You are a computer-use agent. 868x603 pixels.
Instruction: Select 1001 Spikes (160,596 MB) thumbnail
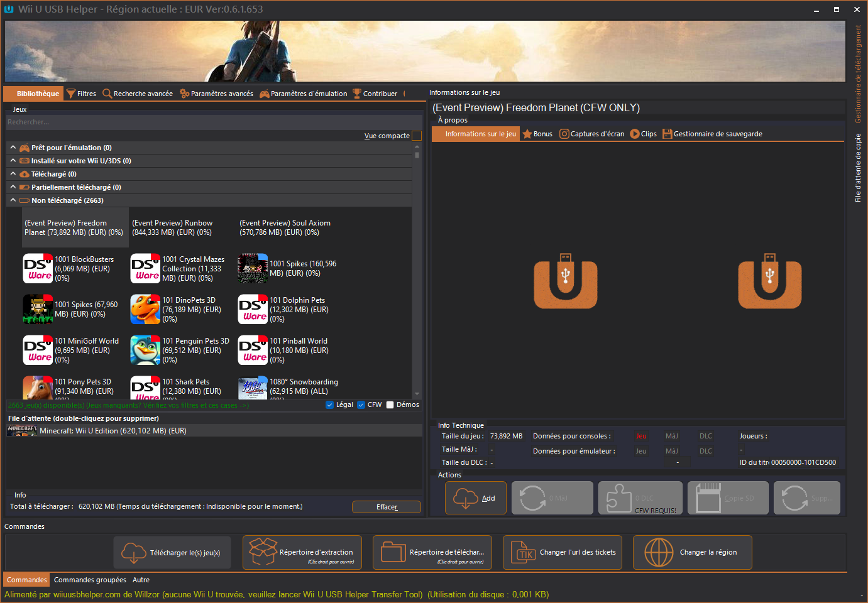point(253,269)
